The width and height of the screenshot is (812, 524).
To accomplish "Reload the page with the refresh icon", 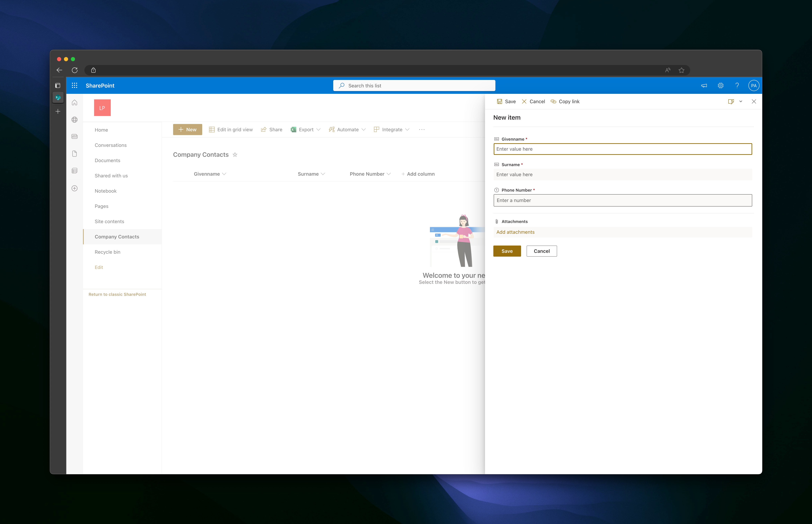I will coord(75,70).
